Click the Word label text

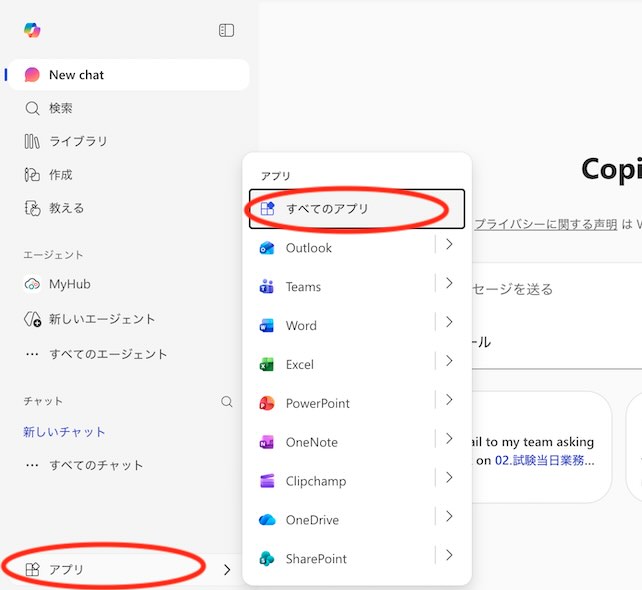click(301, 326)
